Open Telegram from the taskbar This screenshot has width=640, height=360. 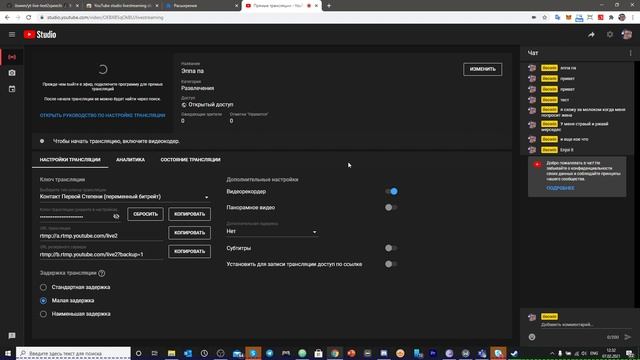click(269, 353)
